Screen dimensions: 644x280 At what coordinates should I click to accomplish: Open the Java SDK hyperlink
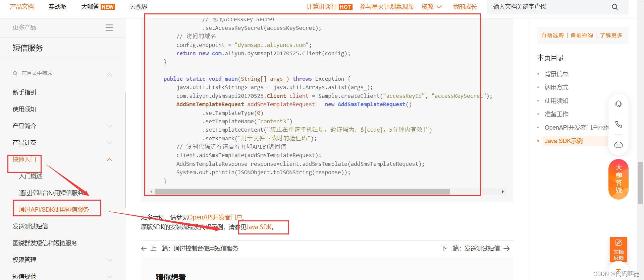(x=259, y=227)
